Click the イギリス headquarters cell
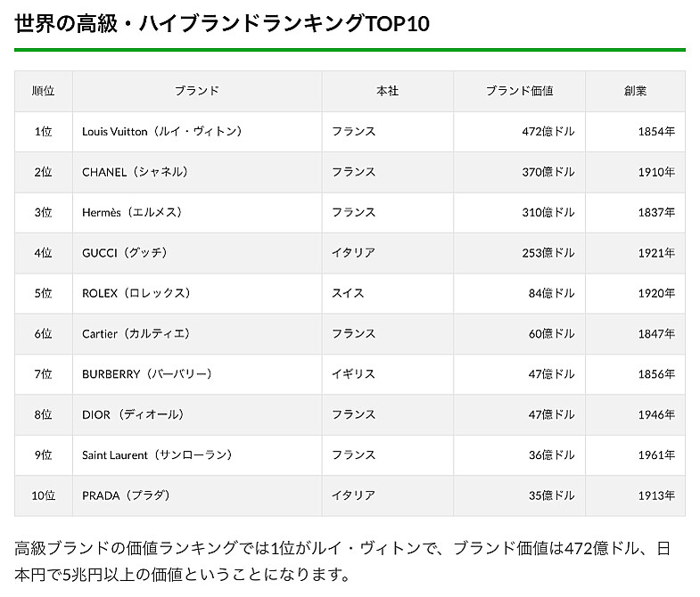This screenshot has width=700, height=597. tap(388, 374)
